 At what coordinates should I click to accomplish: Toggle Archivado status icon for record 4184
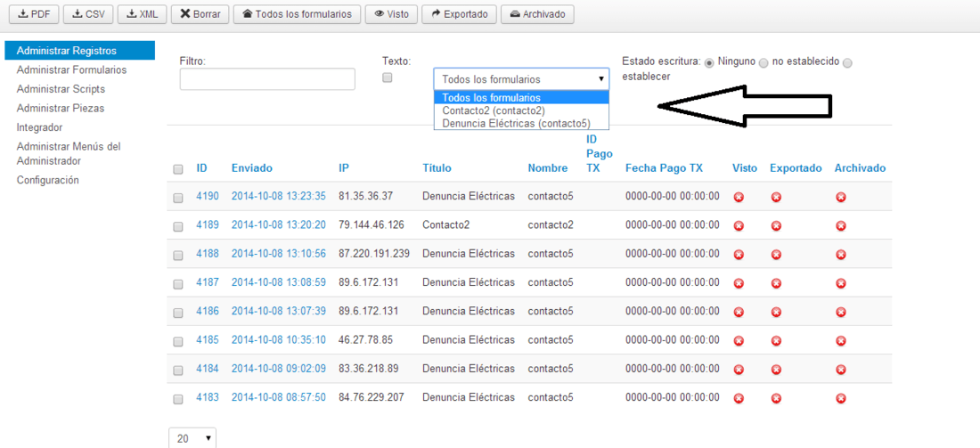click(841, 370)
